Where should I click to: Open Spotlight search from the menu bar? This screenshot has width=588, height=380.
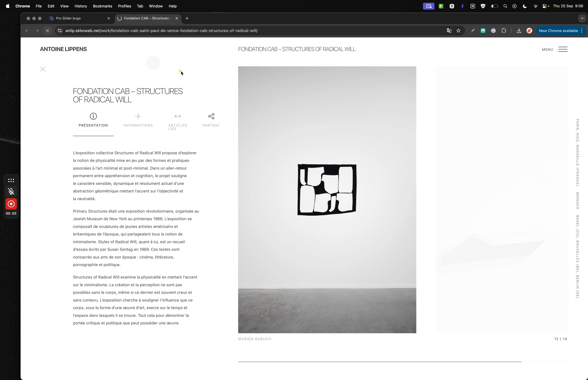505,6
